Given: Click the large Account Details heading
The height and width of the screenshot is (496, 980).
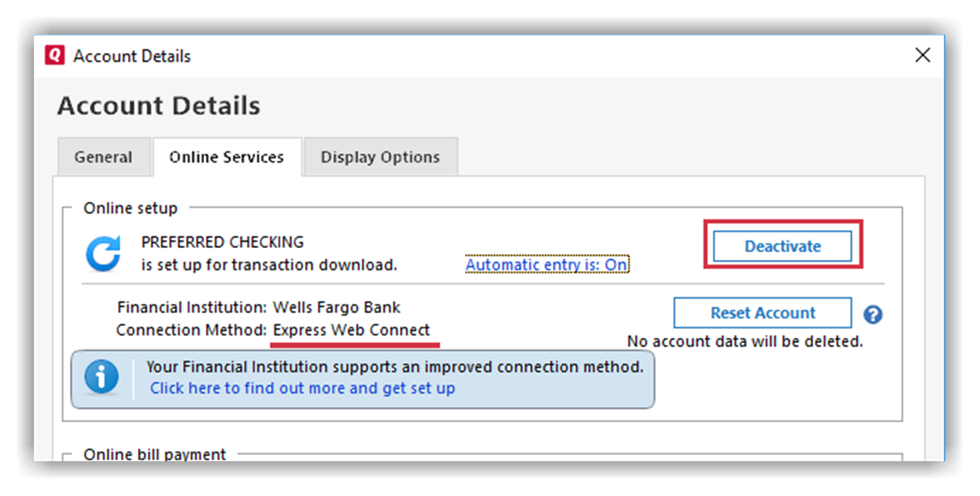Looking at the screenshot, I should coord(158,107).
